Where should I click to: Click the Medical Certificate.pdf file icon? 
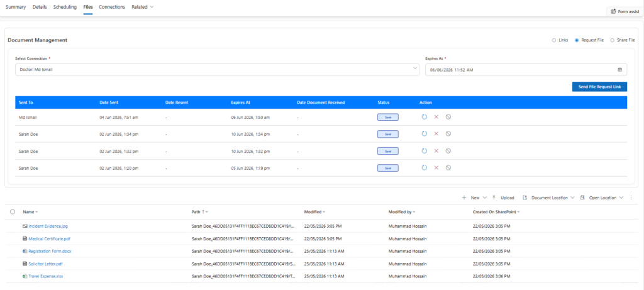(x=25, y=238)
